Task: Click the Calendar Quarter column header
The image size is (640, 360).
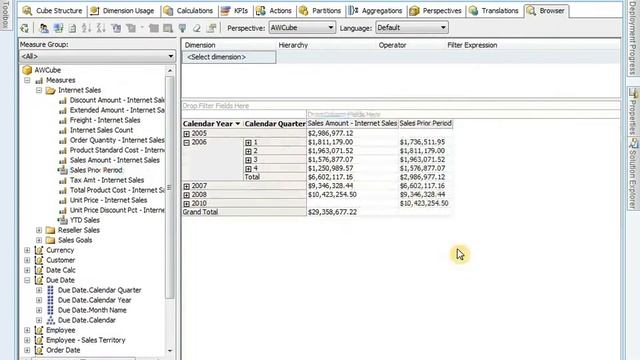Action: [275, 124]
